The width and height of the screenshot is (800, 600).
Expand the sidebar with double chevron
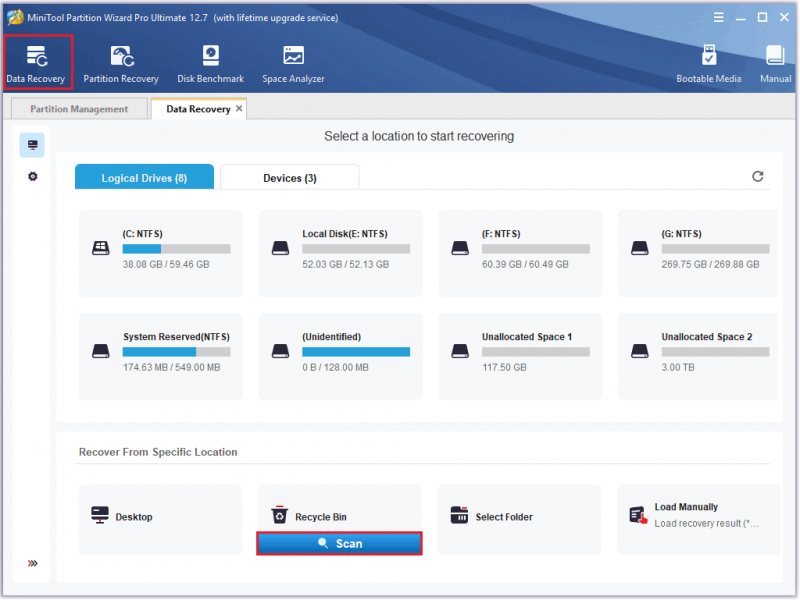(x=33, y=563)
